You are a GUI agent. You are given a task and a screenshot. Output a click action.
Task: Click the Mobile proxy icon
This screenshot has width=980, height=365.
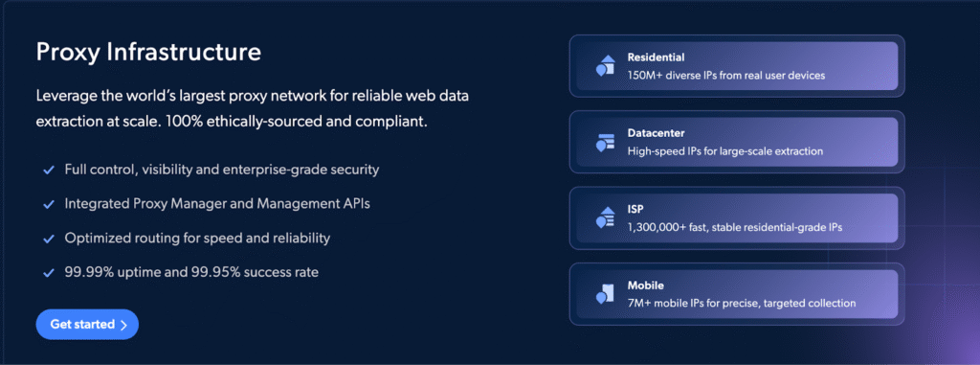coord(605,293)
